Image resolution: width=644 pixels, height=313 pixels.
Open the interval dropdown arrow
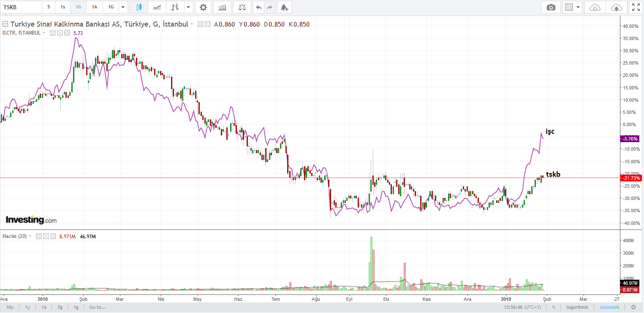[x=123, y=7]
